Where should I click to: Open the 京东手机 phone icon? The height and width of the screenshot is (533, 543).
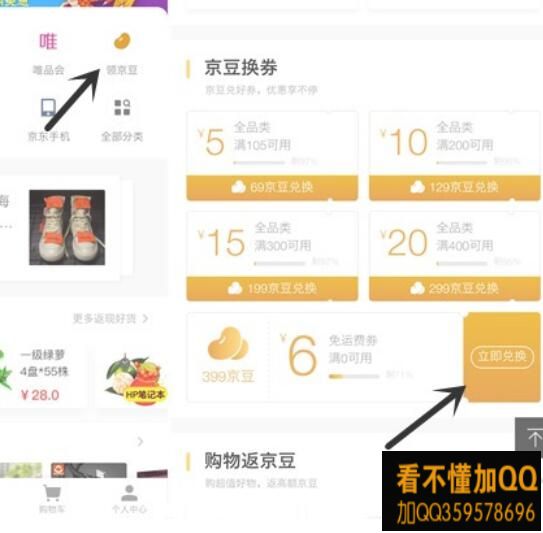[48, 107]
